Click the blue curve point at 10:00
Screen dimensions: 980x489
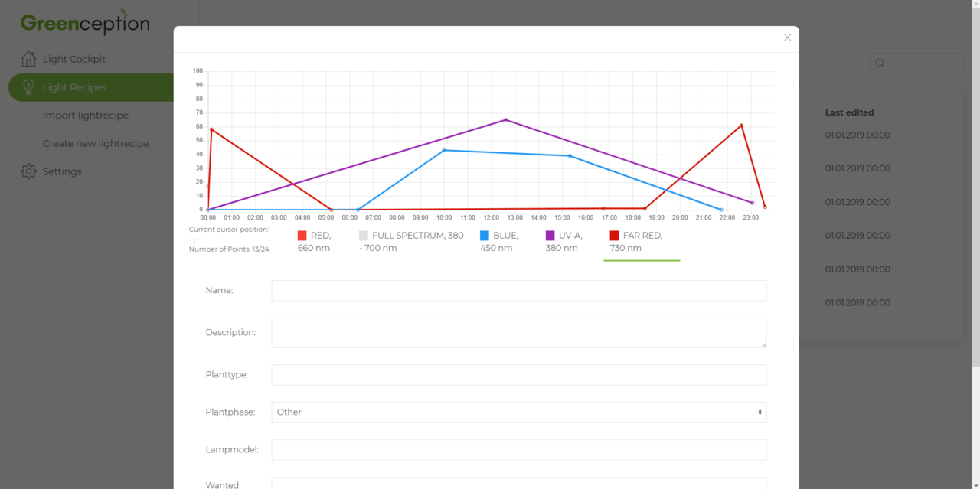pyautogui.click(x=444, y=150)
